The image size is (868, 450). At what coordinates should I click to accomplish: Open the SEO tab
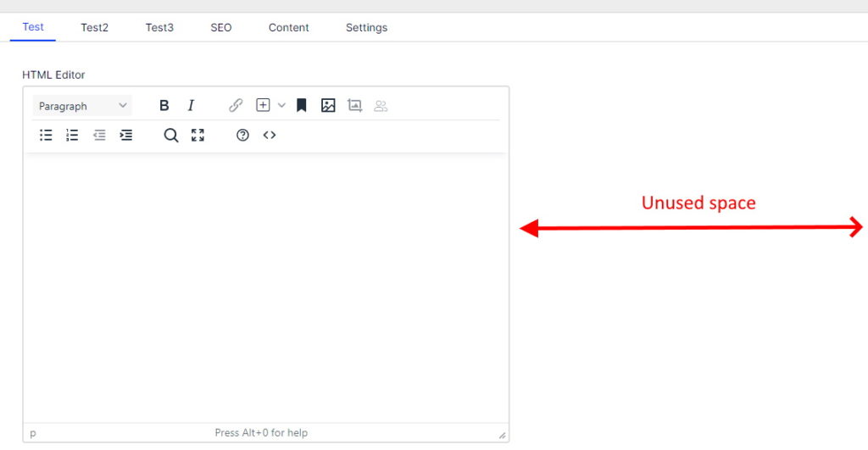tap(221, 28)
